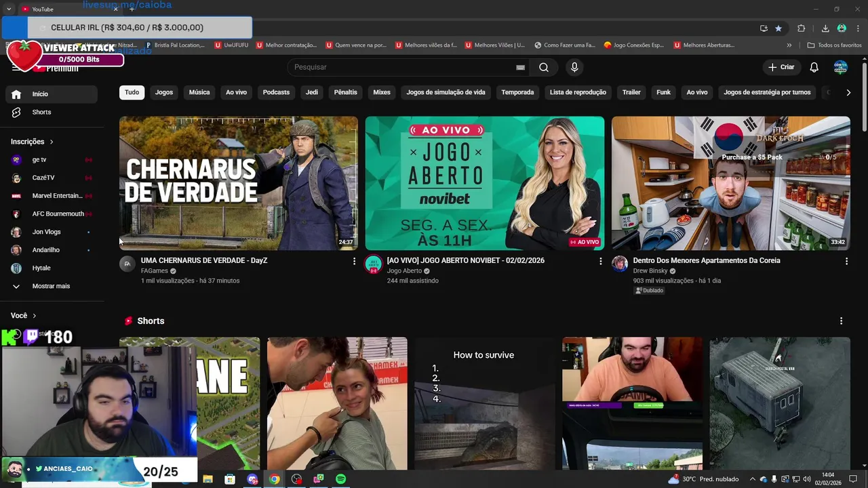Open more options for Dentro Dos Menores Apartamentos
The image size is (868, 488).
coord(846,261)
